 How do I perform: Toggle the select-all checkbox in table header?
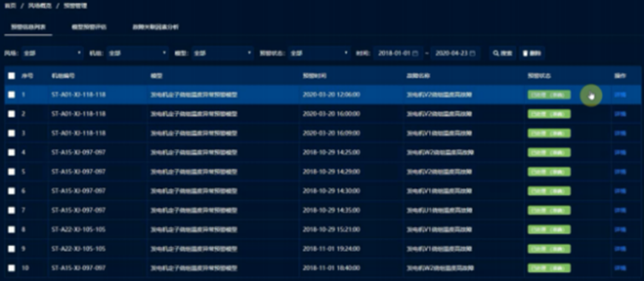click(11, 76)
